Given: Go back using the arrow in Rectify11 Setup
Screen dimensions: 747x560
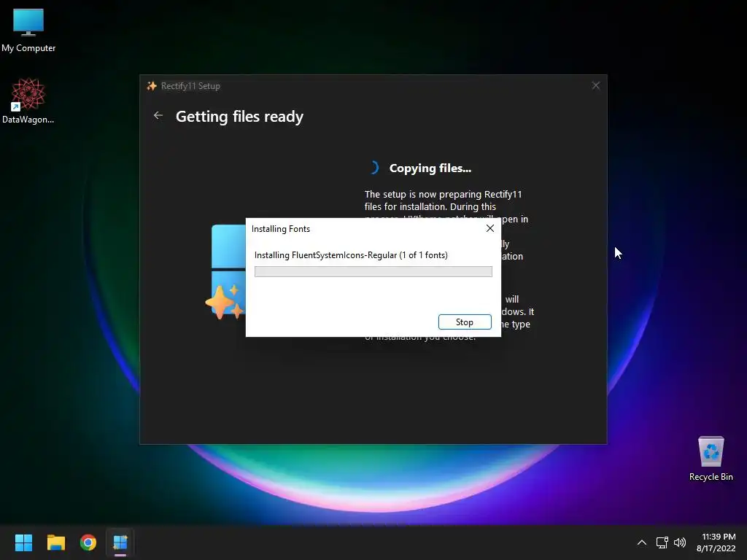Looking at the screenshot, I should point(158,116).
